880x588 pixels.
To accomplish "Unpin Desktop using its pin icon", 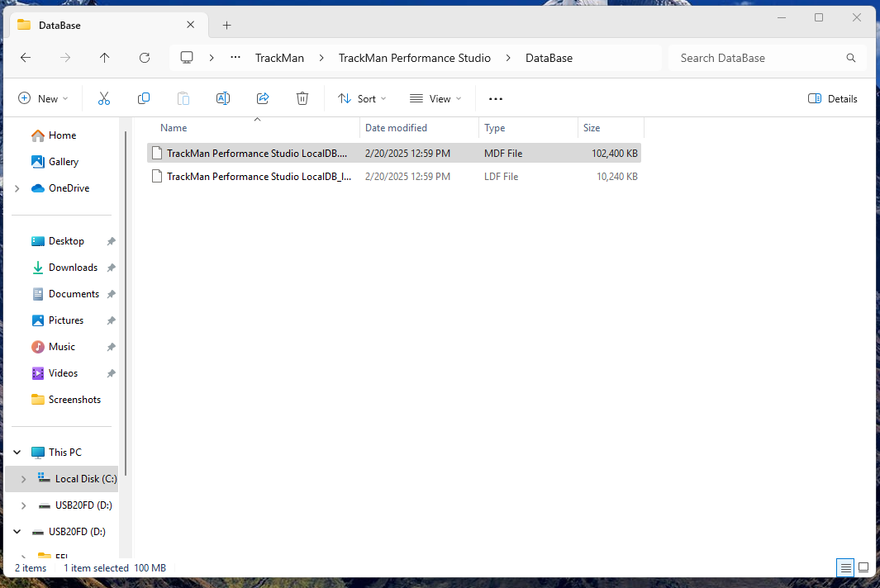I will pos(111,241).
